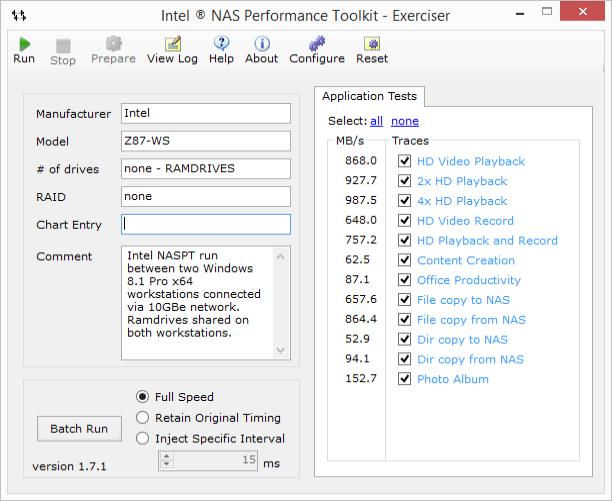Screen dimensions: 612x501
Task: Toggle the 4x HD Playback checkbox
Action: pyautogui.click(x=404, y=201)
